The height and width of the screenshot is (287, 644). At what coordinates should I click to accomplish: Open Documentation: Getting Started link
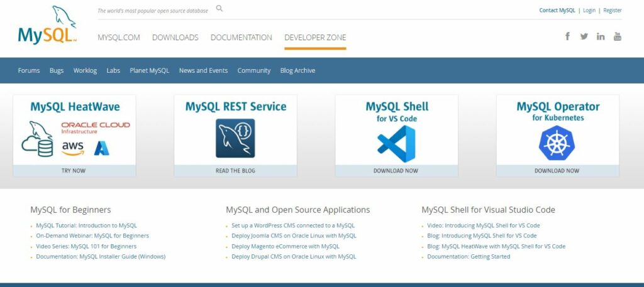pyautogui.click(x=469, y=257)
